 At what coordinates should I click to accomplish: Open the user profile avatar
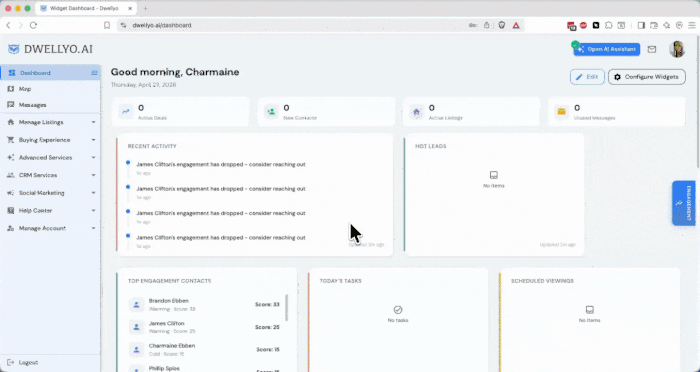click(677, 49)
